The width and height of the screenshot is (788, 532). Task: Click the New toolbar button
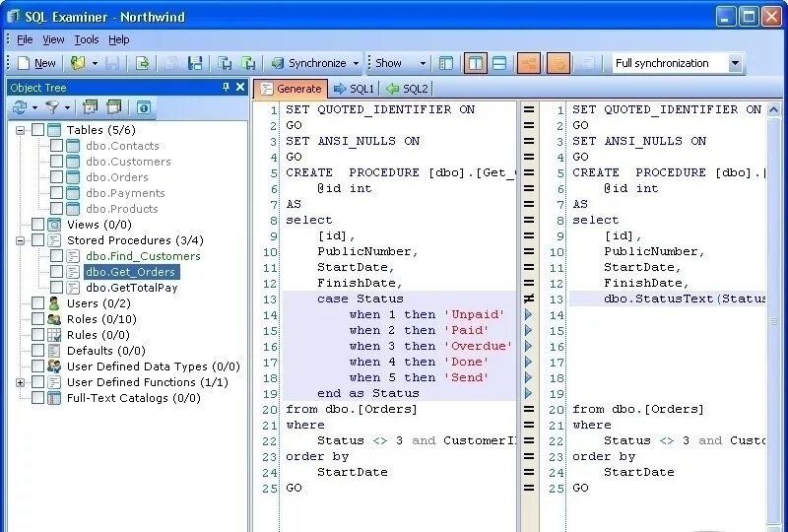point(36,63)
